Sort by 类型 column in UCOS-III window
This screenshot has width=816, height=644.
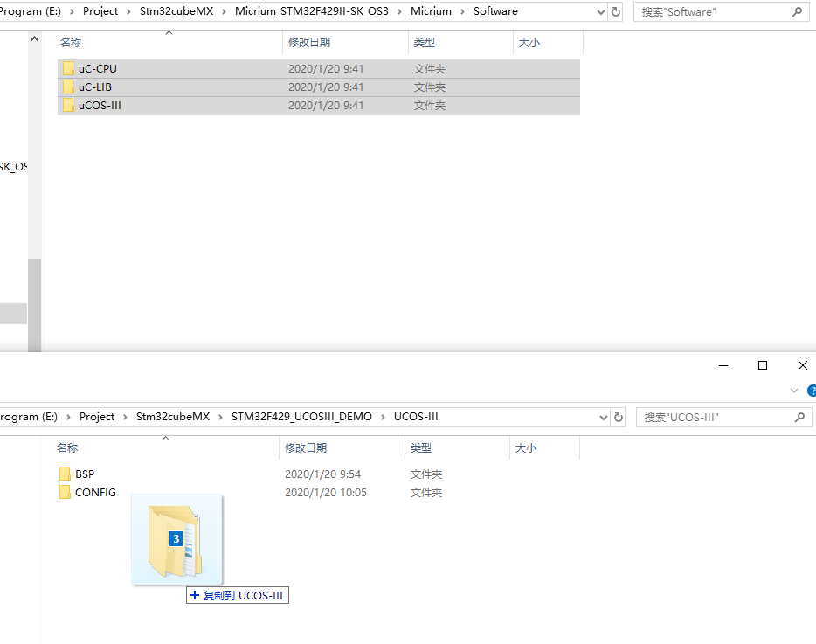[458, 447]
